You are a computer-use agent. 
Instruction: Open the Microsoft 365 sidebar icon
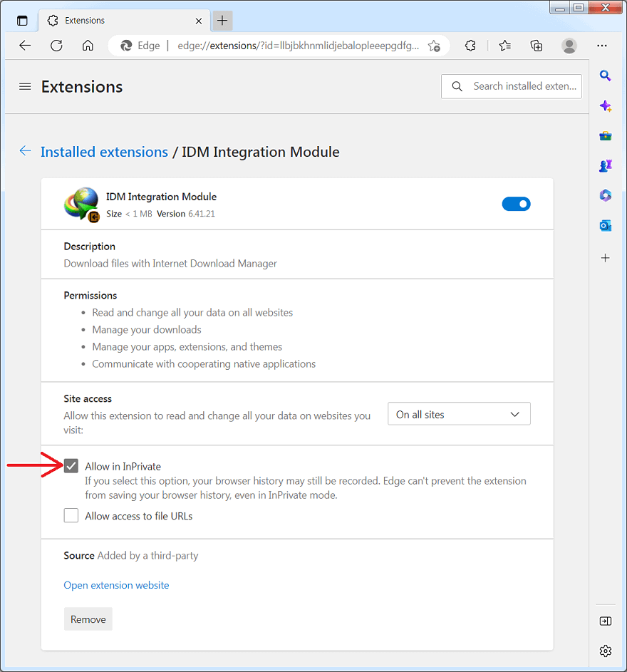point(605,195)
